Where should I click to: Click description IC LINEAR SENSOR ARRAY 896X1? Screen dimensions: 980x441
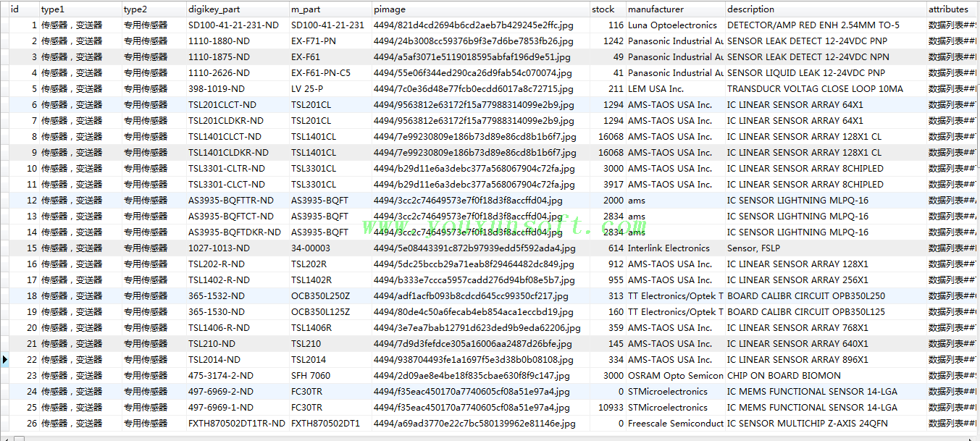[826, 360]
